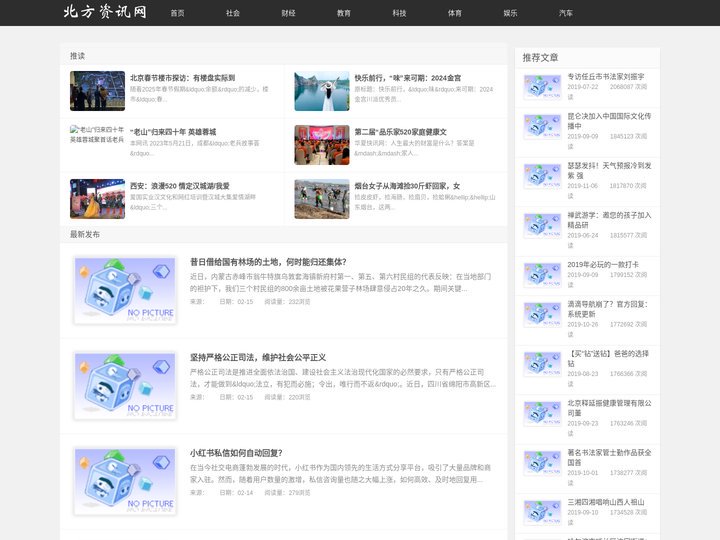
Task: Select the 体育 menu item
Action: pos(455,13)
